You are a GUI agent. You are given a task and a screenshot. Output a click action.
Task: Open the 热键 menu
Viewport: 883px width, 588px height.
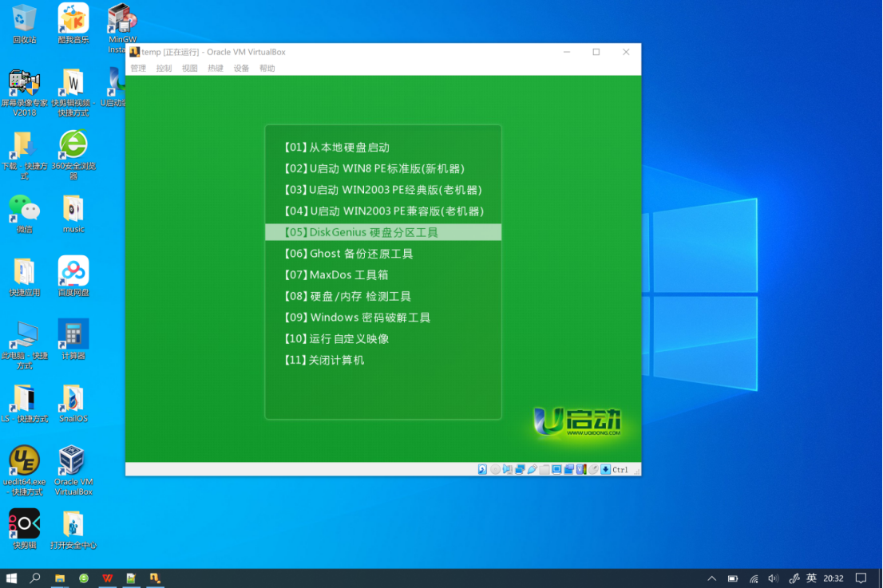pos(216,68)
